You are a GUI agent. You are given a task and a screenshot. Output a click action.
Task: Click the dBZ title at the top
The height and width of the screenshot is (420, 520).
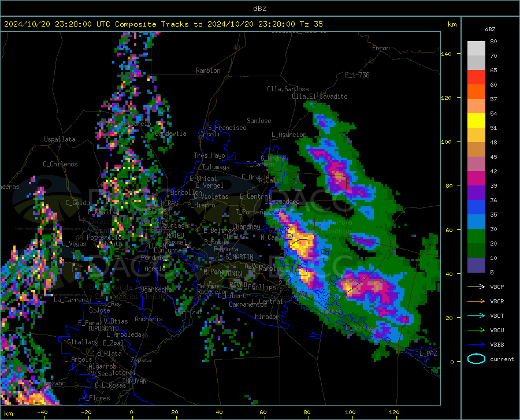[x=259, y=9]
